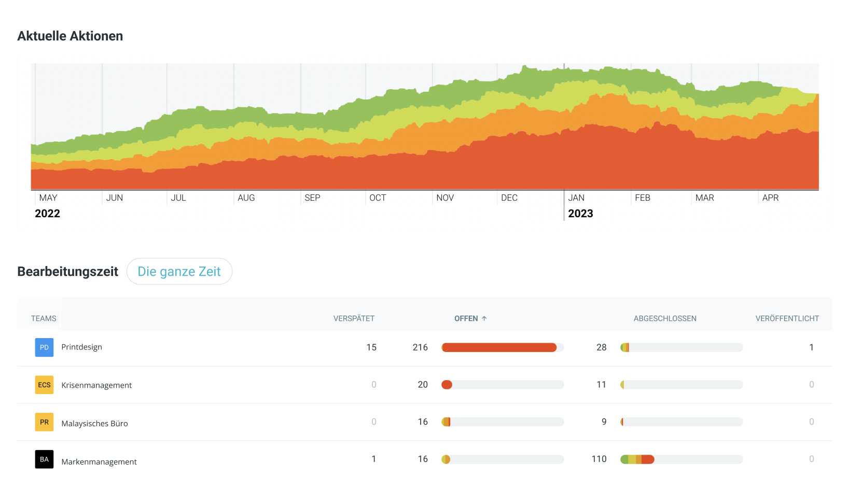Click Printdesign open count 216
This screenshot has width=848, height=504.
click(x=420, y=347)
